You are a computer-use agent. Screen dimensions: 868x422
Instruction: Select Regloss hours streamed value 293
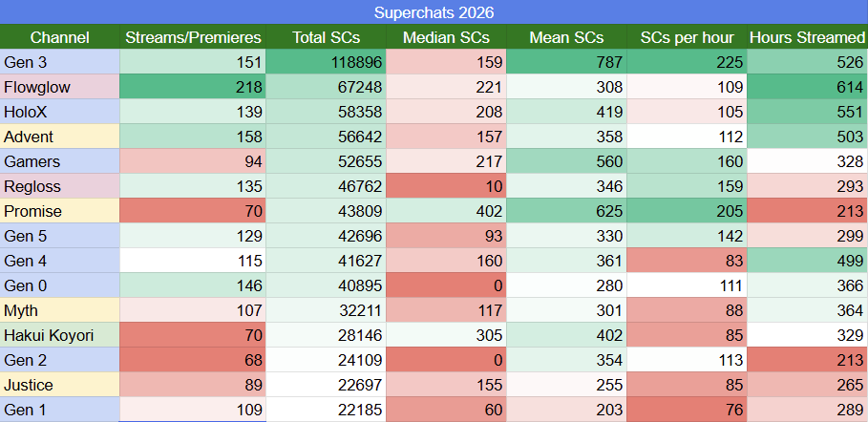(808, 186)
